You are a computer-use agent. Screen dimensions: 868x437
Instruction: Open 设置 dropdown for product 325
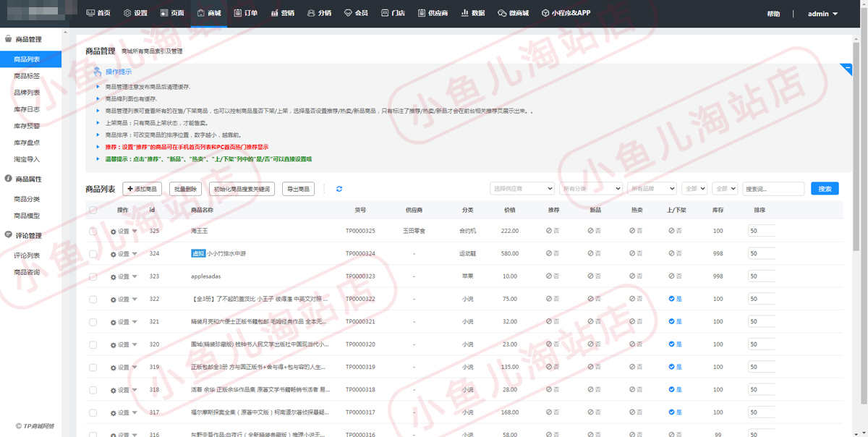(x=124, y=231)
